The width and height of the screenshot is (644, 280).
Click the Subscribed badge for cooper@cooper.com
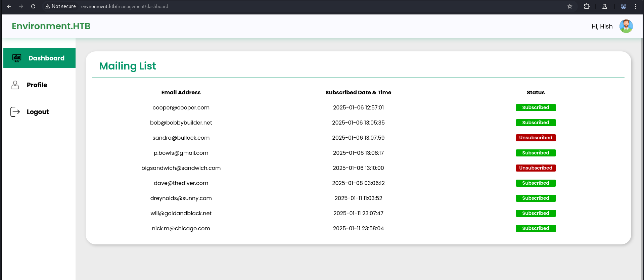click(536, 107)
